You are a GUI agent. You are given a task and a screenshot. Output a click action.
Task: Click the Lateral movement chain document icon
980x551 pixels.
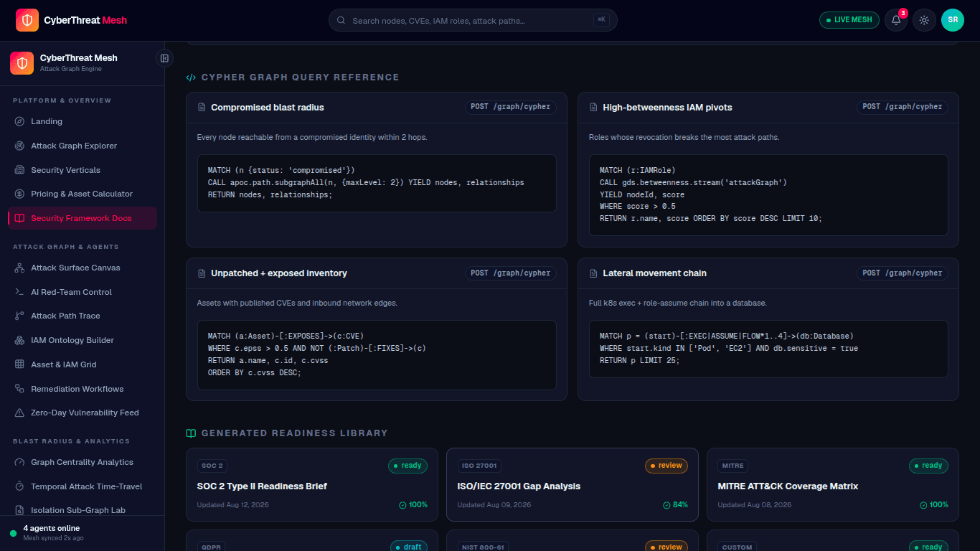(593, 273)
